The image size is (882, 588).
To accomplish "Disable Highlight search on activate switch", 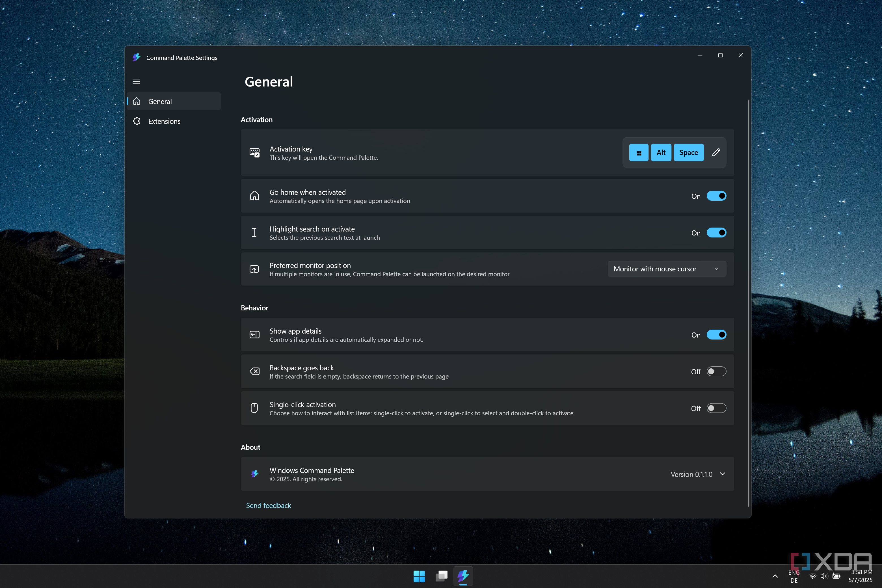I will tap(716, 232).
